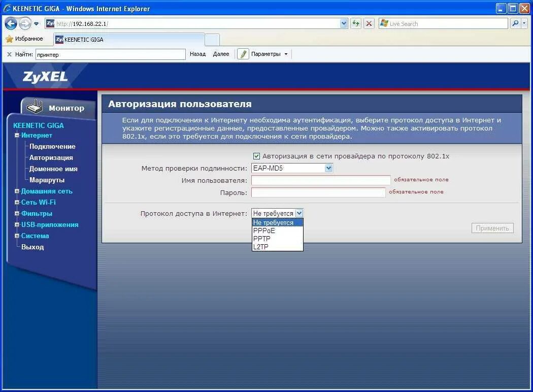533x392 pixels.
Task: Click Назад in the find bar
Action: 197,54
